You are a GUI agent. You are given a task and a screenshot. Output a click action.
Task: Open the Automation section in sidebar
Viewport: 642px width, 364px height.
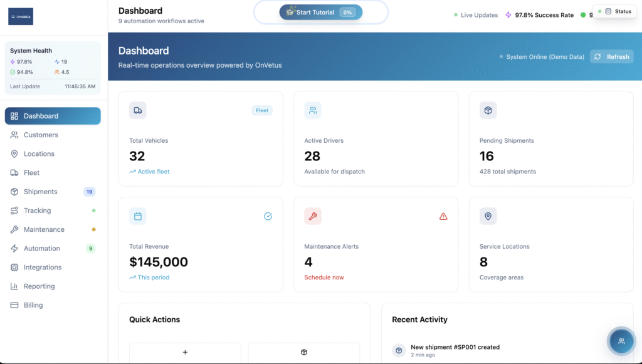[x=41, y=248]
